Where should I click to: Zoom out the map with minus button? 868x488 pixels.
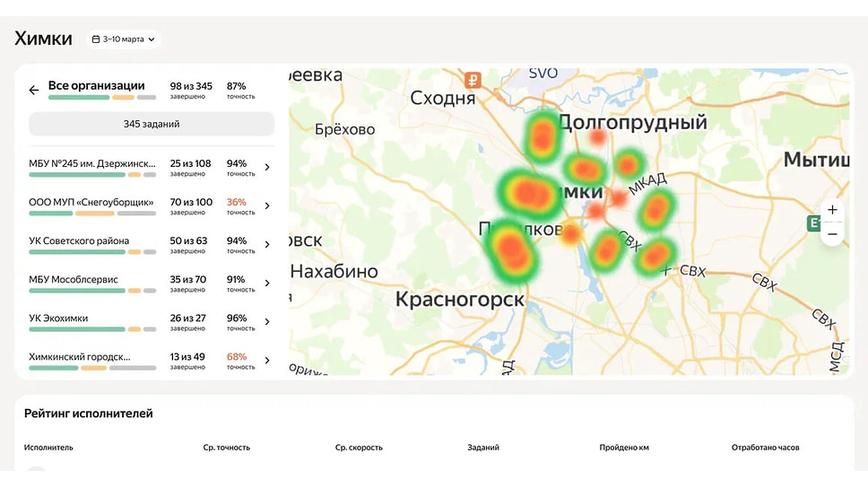tap(832, 234)
